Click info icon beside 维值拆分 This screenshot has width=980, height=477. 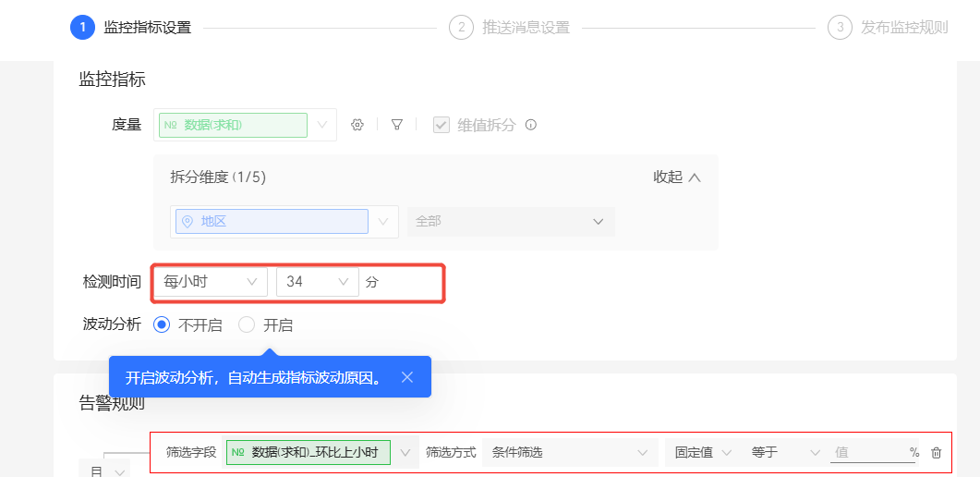530,125
